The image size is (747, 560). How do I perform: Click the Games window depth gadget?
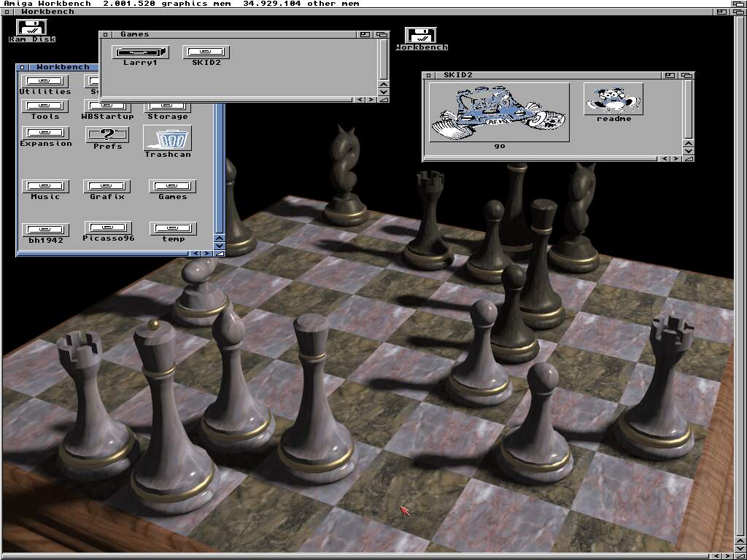[382, 34]
